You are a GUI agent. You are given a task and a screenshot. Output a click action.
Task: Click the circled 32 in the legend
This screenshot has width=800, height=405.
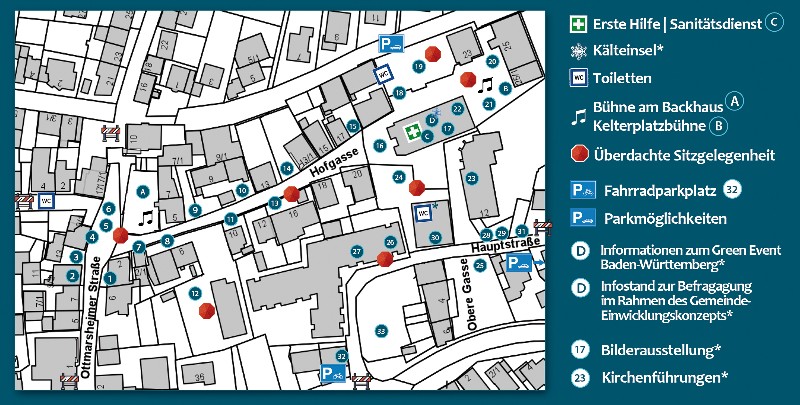point(732,189)
